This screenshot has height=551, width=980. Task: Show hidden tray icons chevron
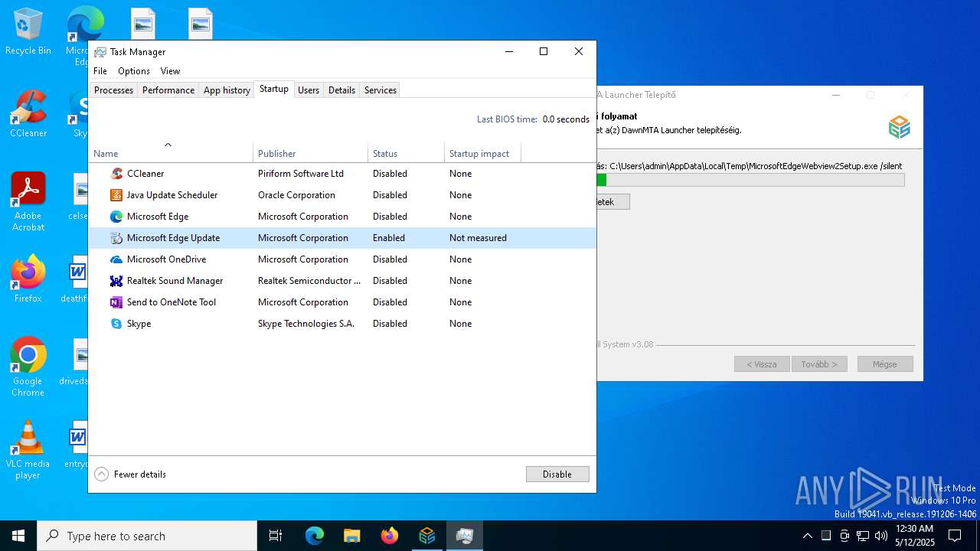(807, 536)
